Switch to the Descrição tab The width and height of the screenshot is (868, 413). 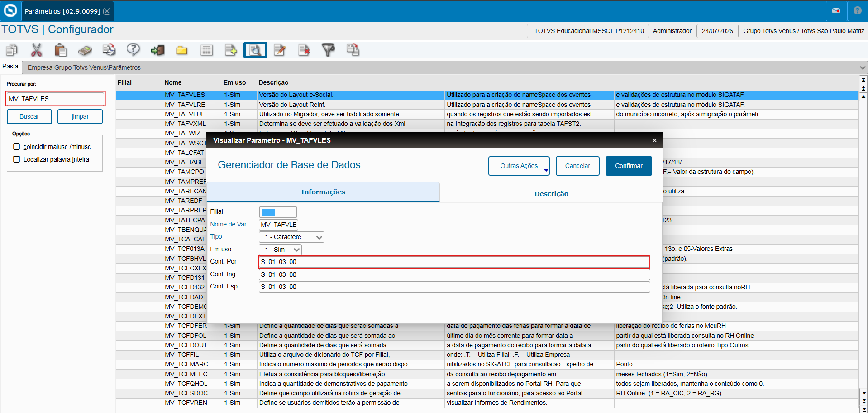click(551, 194)
